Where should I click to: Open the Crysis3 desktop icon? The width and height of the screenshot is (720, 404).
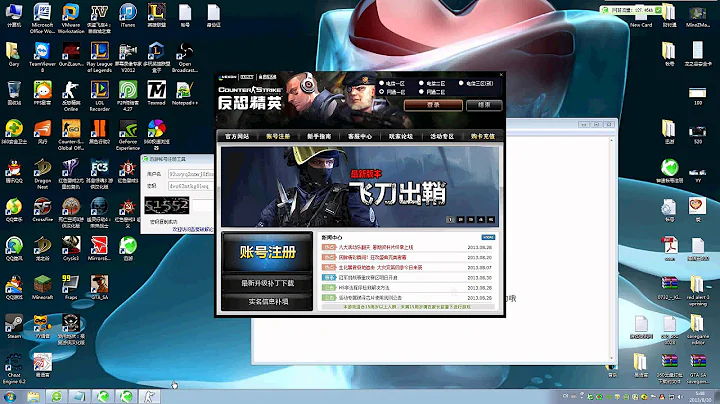[71, 247]
